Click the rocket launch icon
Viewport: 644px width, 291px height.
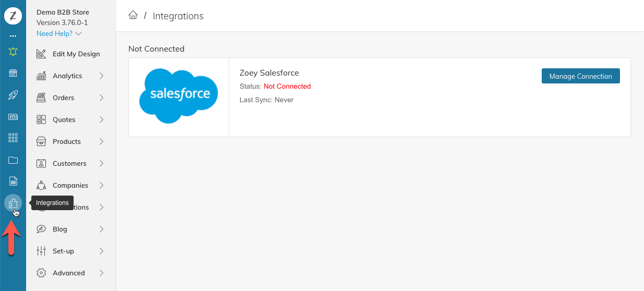(13, 95)
